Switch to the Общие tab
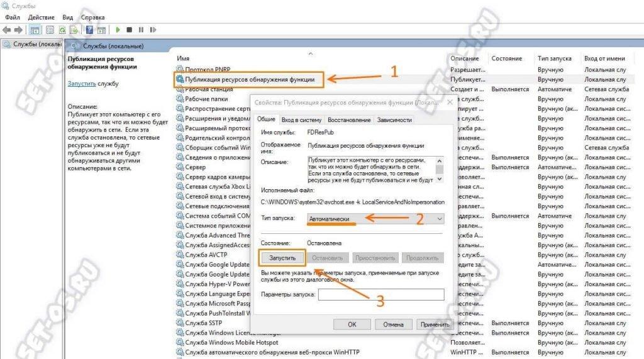Viewport: 644px width, 359px height. (266, 119)
